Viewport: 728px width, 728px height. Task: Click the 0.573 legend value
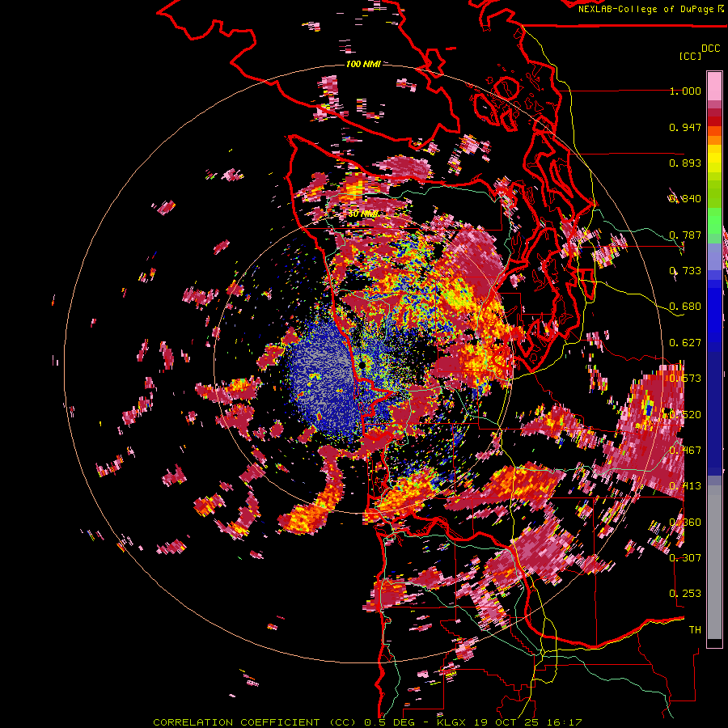pyautogui.click(x=685, y=379)
